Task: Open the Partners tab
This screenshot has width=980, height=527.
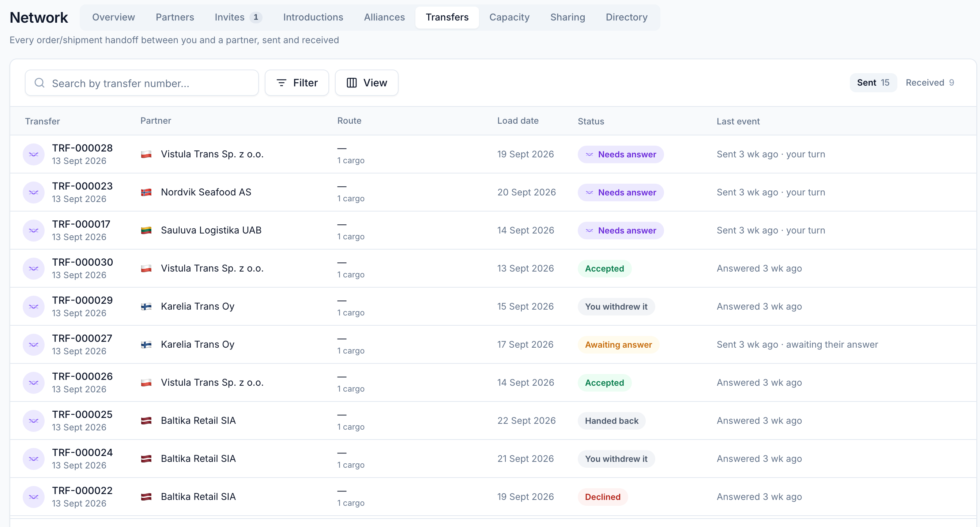Action: tap(175, 17)
